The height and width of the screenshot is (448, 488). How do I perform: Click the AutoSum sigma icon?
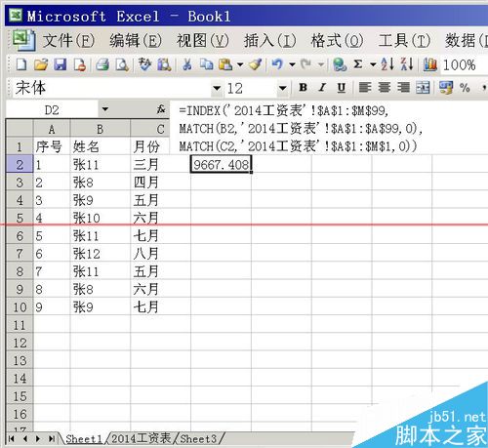point(358,64)
